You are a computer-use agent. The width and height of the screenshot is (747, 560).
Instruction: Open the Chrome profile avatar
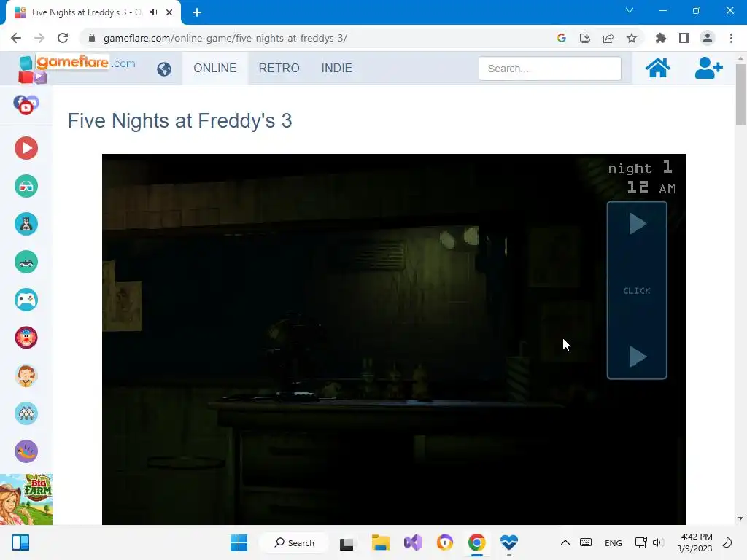point(708,38)
